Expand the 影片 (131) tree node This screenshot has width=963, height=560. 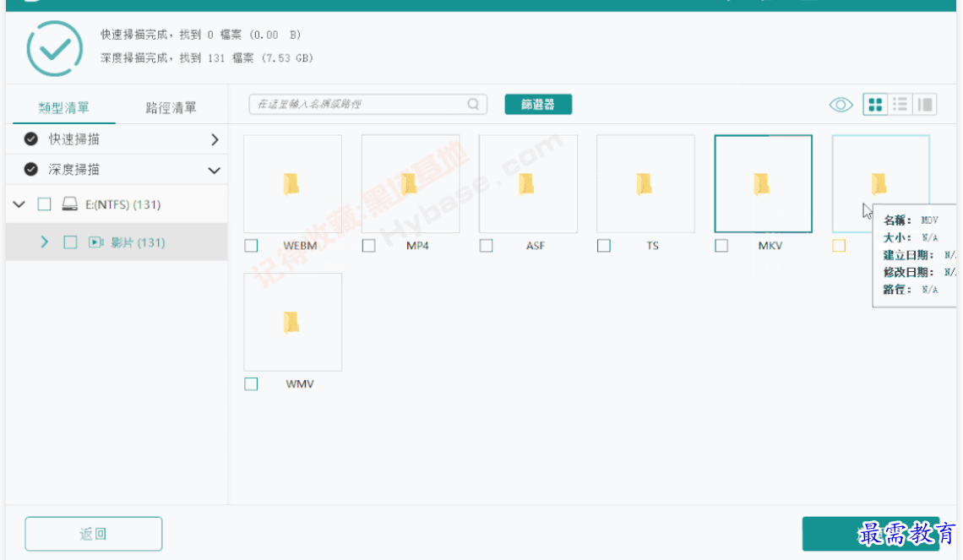pyautogui.click(x=44, y=242)
